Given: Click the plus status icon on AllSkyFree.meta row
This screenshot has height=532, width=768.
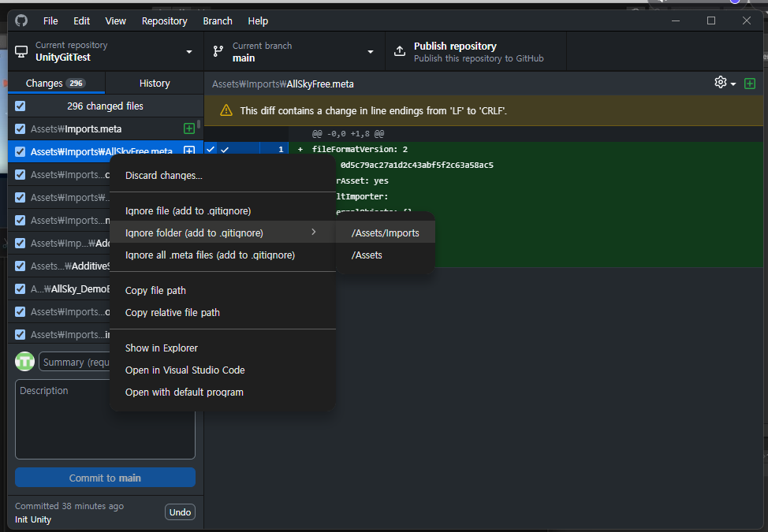Looking at the screenshot, I should click(x=189, y=151).
